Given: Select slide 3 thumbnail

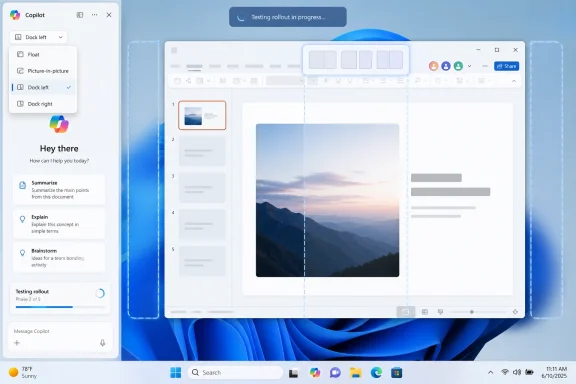Looking at the screenshot, I should point(202,188).
